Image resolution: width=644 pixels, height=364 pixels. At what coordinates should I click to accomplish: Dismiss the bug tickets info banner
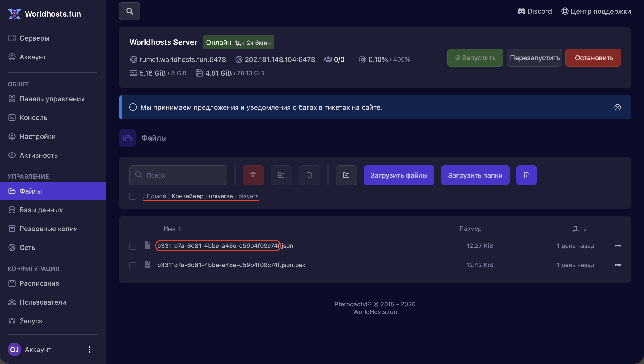pos(617,107)
